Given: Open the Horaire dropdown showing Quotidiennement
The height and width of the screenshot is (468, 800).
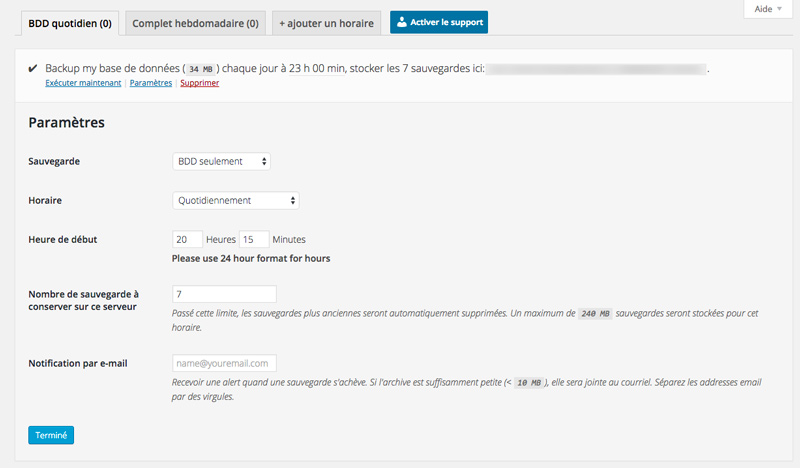Looking at the screenshot, I should [236, 201].
